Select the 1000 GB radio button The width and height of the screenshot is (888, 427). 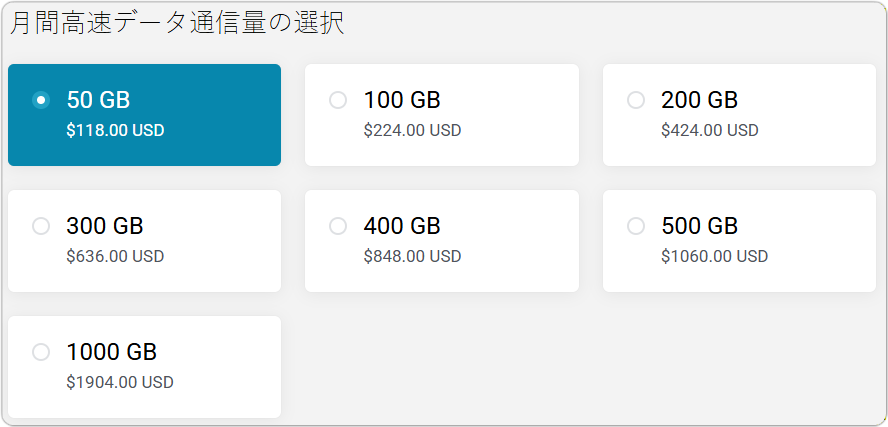(41, 352)
